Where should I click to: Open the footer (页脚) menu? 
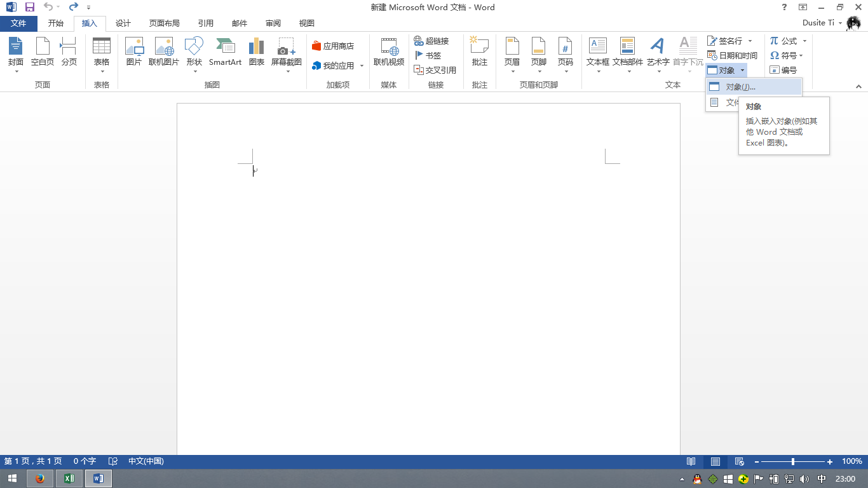coord(539,54)
